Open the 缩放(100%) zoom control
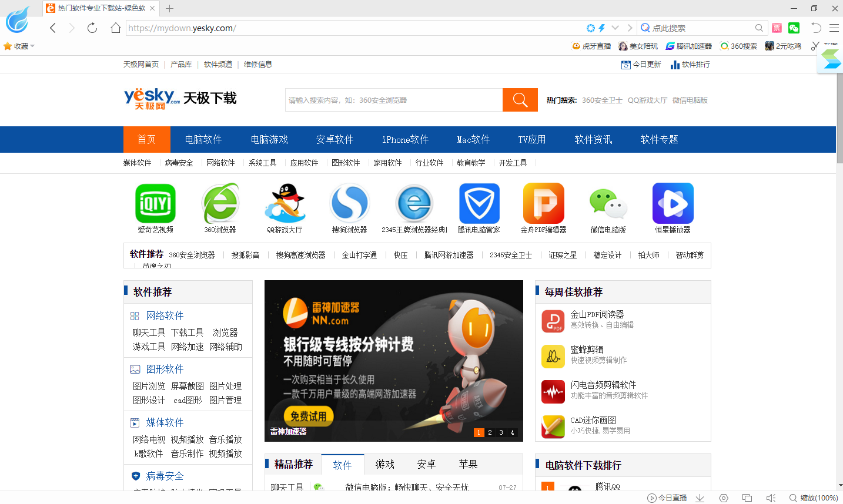Viewport: 843px width, 504px height. (814, 498)
